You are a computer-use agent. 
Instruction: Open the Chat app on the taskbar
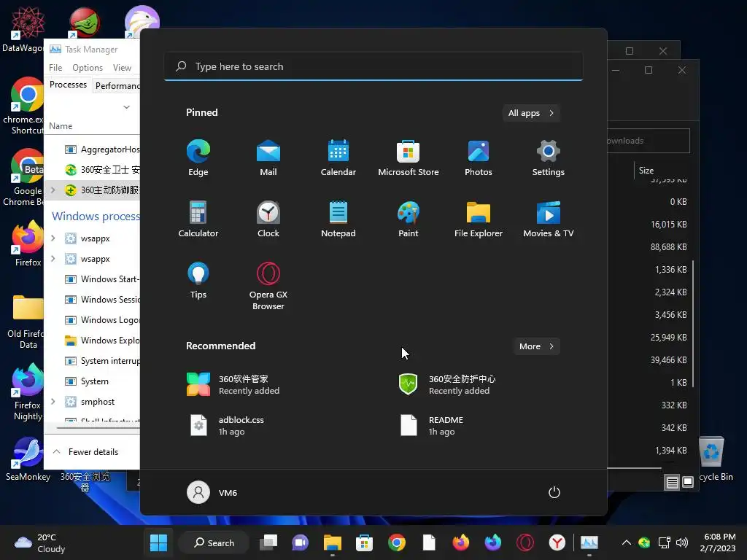pos(300,542)
